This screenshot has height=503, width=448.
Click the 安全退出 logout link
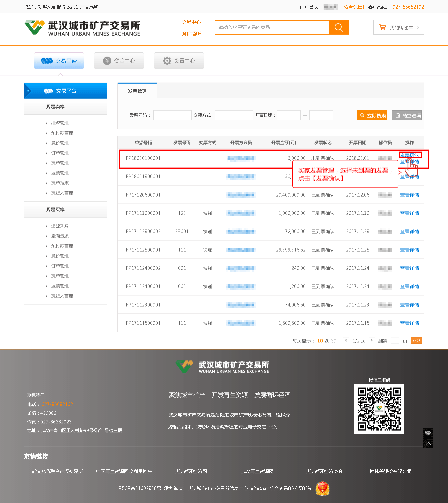point(353,7)
